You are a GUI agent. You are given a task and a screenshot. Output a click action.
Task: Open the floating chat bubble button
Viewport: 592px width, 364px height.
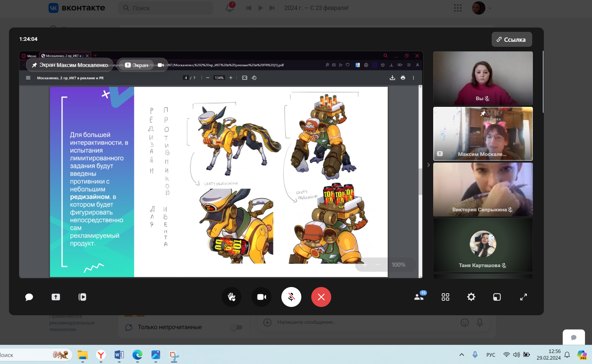[x=574, y=337]
